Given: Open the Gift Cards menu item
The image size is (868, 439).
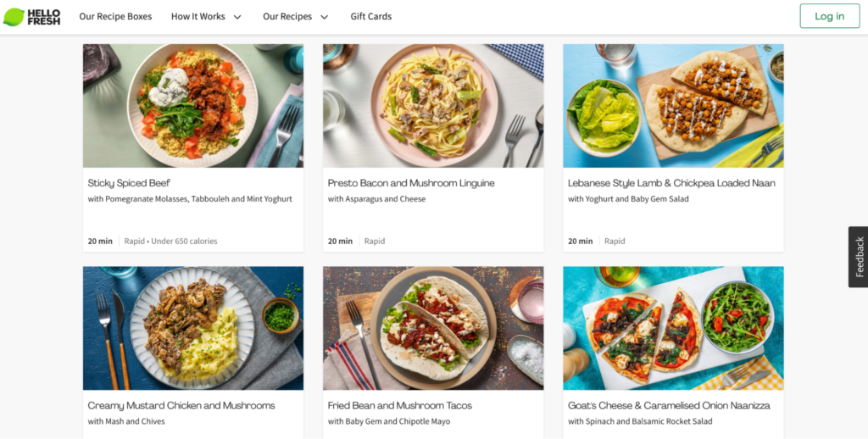Looking at the screenshot, I should (370, 16).
